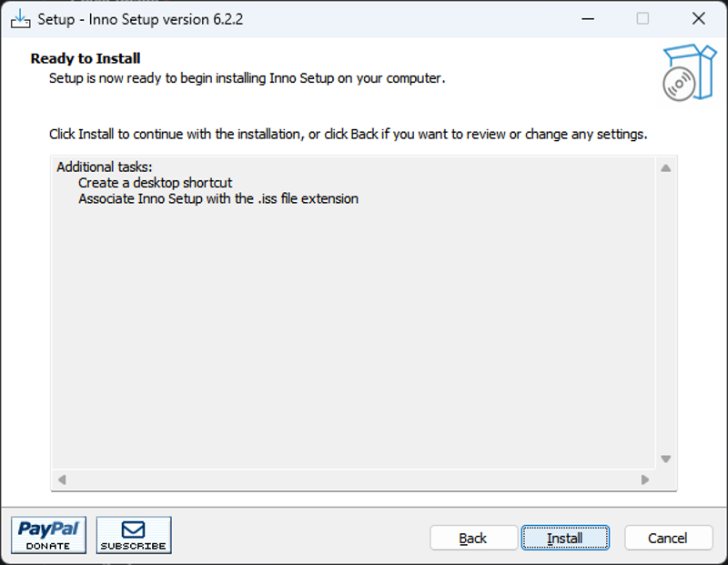Click the 'Additional tasks:' heading text
The image size is (728, 565).
coord(105,167)
